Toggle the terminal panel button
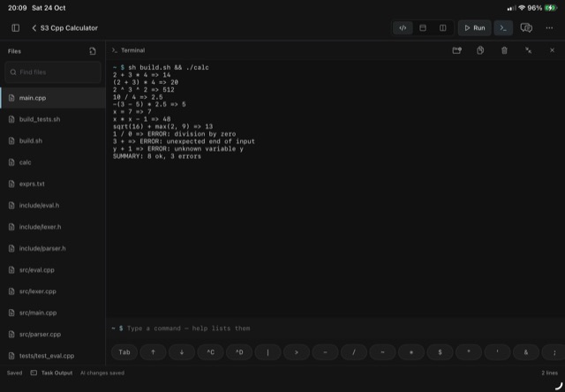This screenshot has width=565, height=392. pos(503,27)
